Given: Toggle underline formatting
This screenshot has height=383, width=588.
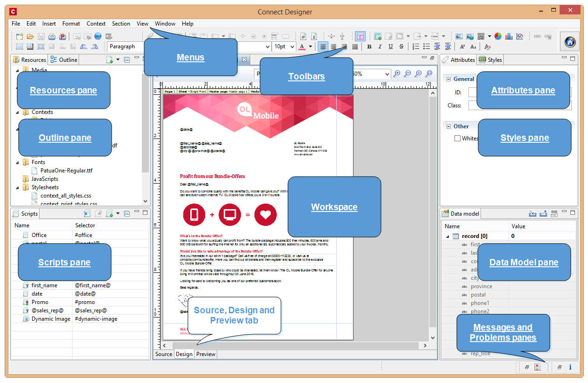Looking at the screenshot, I should point(391,46).
